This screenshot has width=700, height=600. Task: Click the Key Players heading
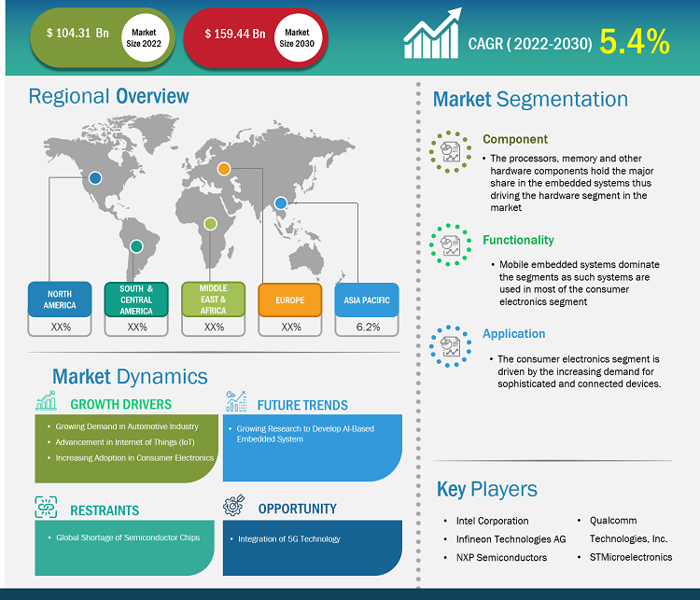(x=486, y=490)
